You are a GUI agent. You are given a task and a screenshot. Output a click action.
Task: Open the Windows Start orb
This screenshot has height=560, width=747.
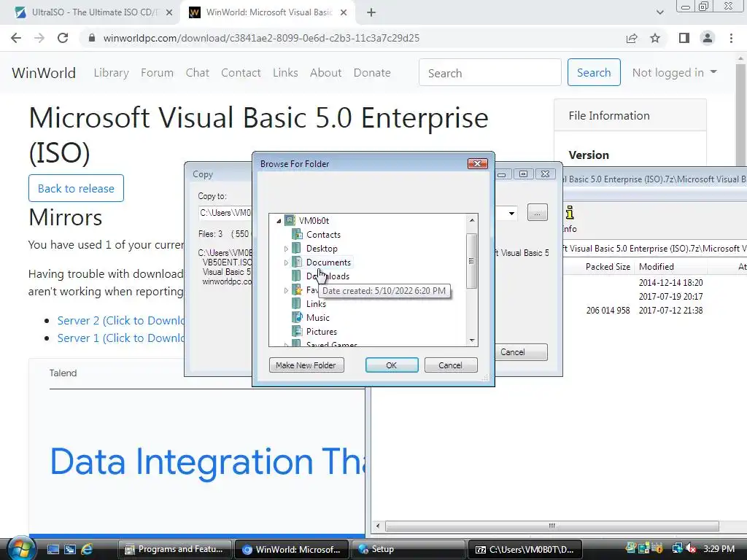[21, 548]
